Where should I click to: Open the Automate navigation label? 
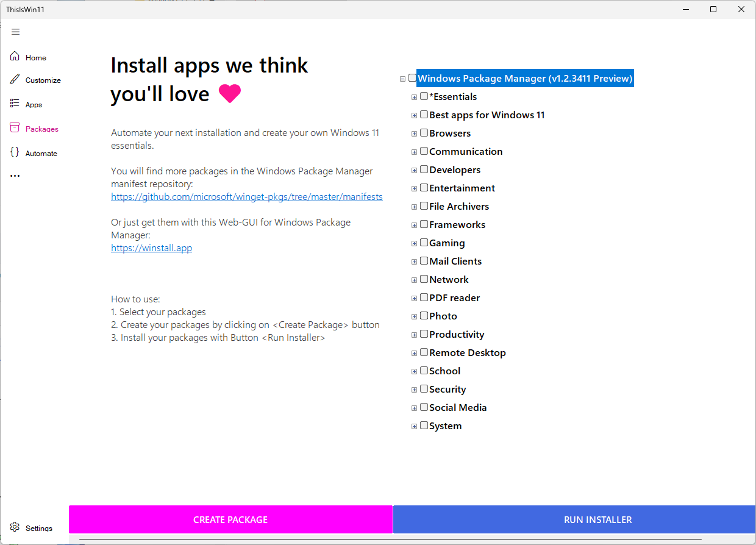pos(41,154)
